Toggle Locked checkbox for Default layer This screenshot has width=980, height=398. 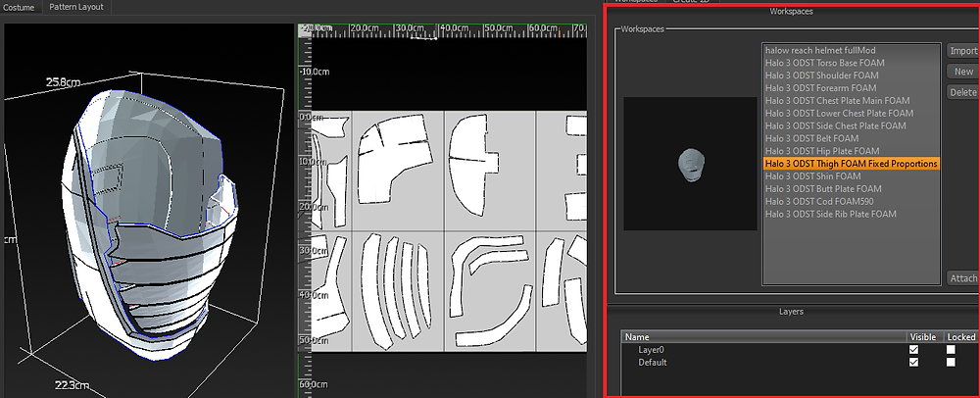point(951,363)
